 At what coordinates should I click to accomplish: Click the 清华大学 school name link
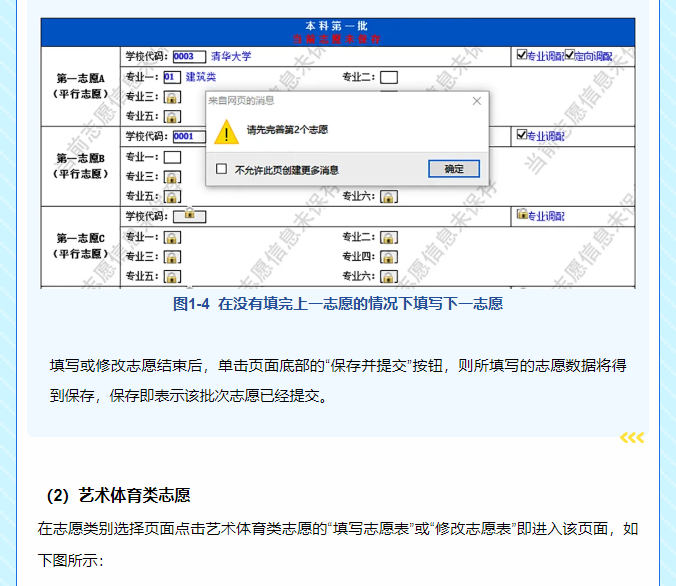[231, 57]
